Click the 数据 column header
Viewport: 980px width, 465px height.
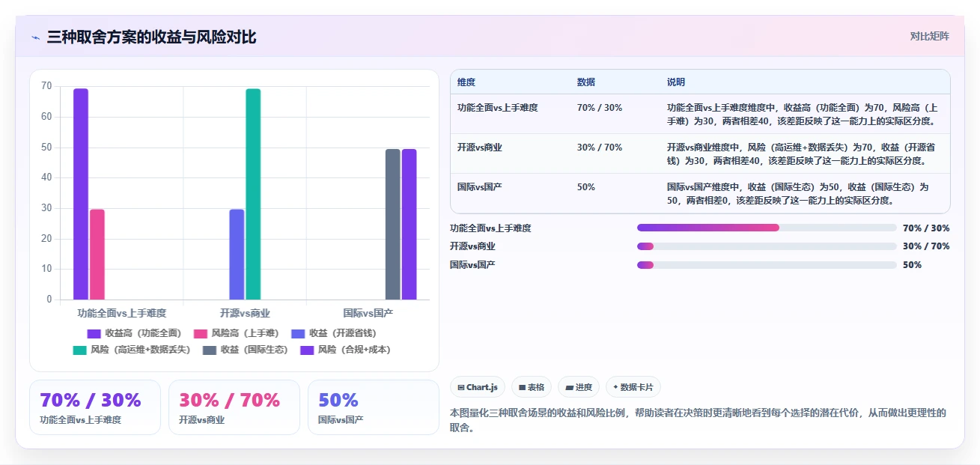coord(586,82)
